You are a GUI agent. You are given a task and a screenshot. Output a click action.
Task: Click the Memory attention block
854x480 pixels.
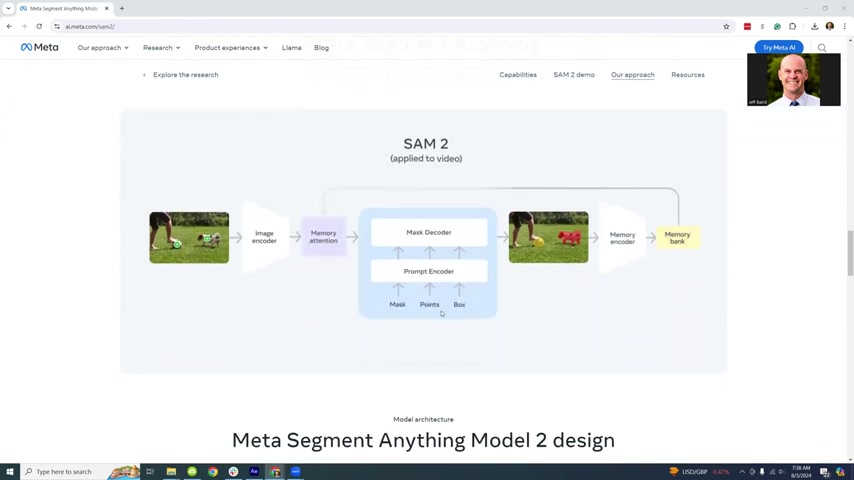coord(324,237)
